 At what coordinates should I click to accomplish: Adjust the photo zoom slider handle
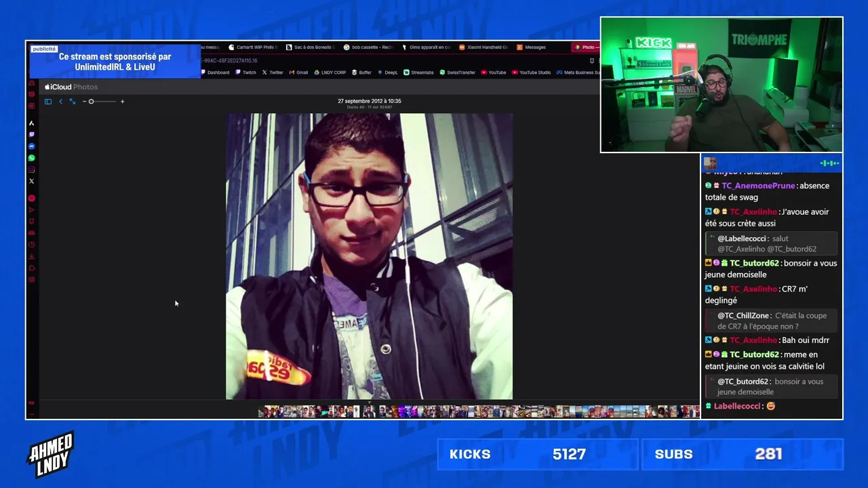click(x=92, y=102)
